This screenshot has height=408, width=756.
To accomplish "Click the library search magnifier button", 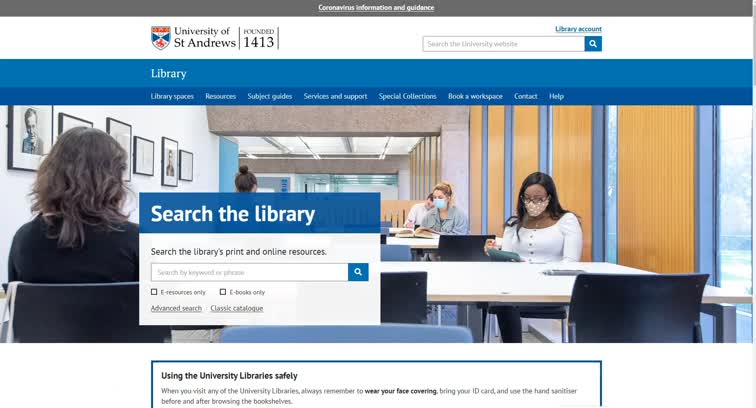I will tap(358, 272).
